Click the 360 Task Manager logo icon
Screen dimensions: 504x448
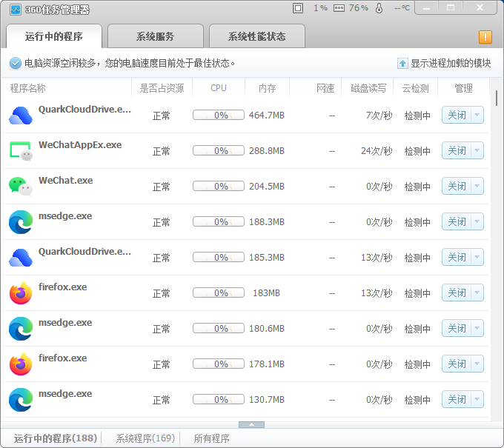tap(15, 10)
